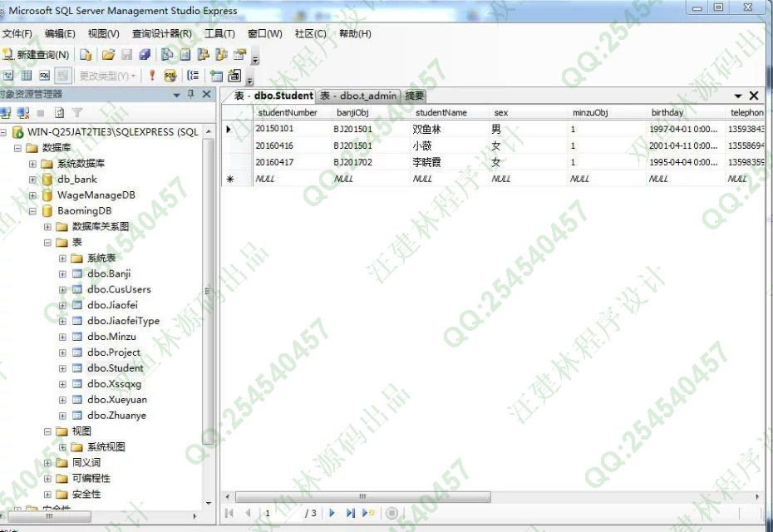Expand the 数据库关系图 folder node
The height and width of the screenshot is (532, 773).
coord(47,227)
